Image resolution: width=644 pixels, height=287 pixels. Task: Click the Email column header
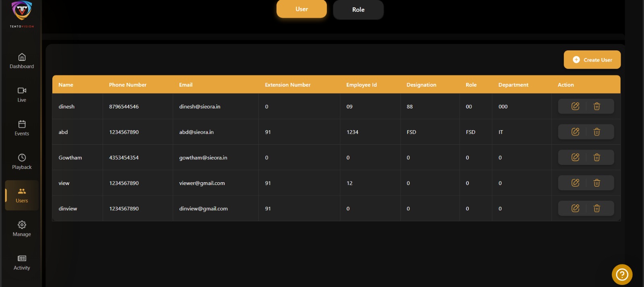coord(186,85)
